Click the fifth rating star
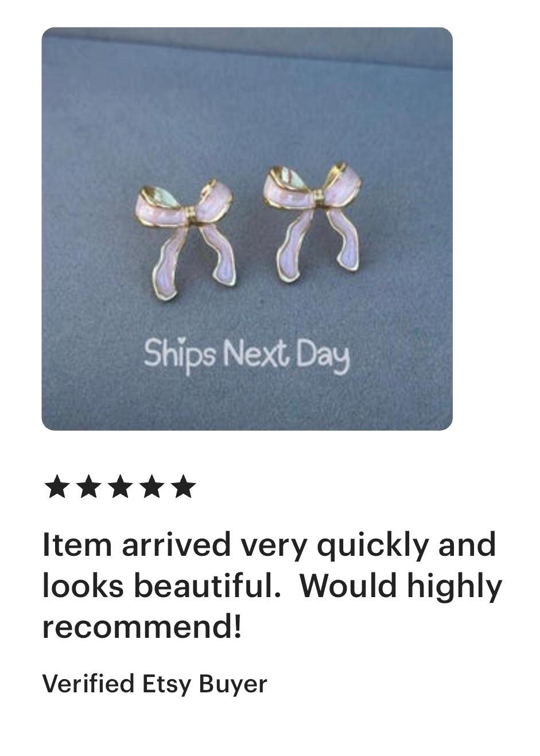Screen dimensions: 540x756 [x=183, y=487]
